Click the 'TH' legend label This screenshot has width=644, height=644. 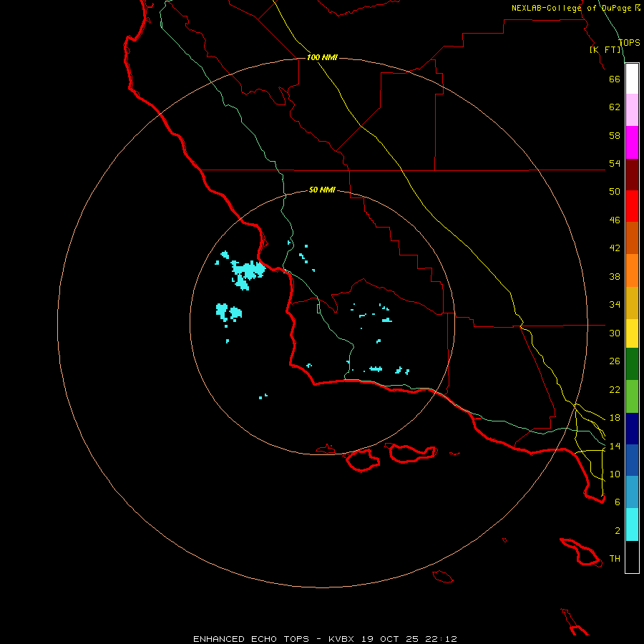(x=615, y=559)
